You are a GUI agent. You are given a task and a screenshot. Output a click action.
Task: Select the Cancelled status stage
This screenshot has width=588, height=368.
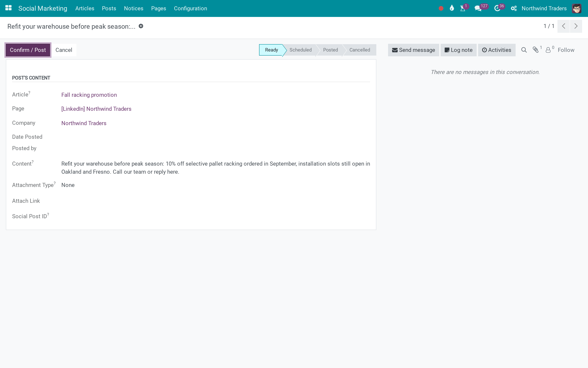pyautogui.click(x=360, y=50)
